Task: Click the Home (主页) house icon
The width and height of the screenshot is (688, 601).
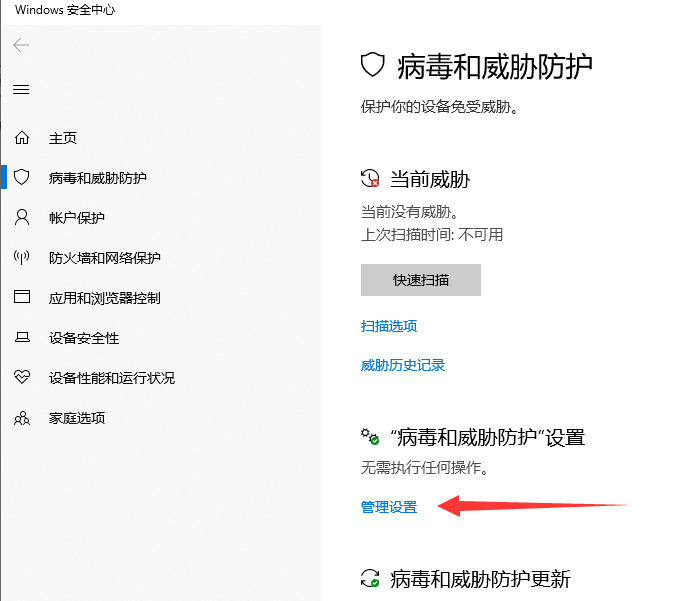Action: pos(22,138)
